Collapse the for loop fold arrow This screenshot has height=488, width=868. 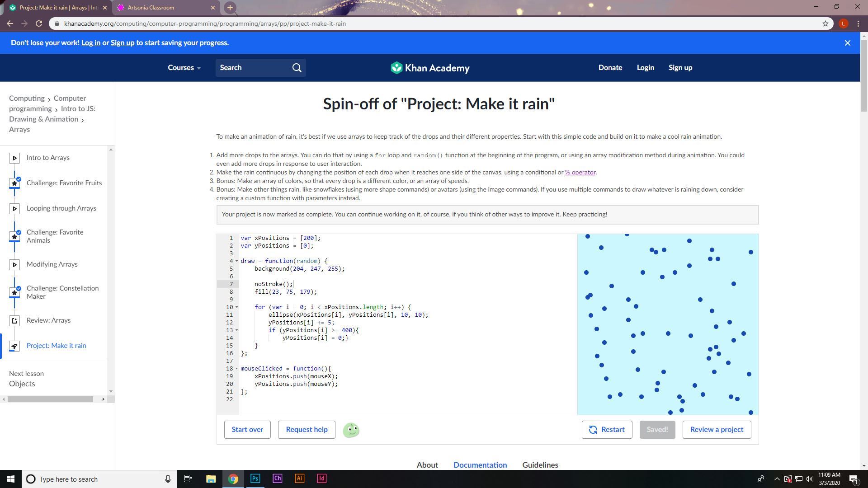[236, 307]
